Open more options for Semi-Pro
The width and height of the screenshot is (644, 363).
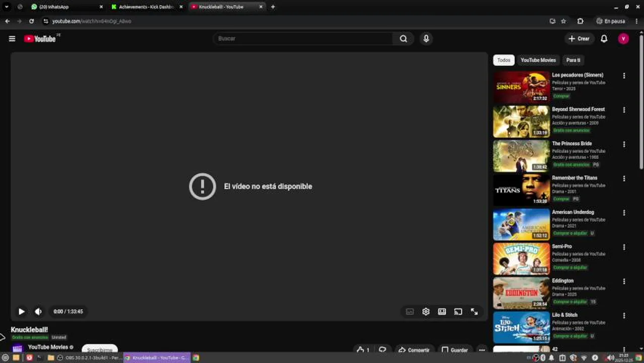624,247
